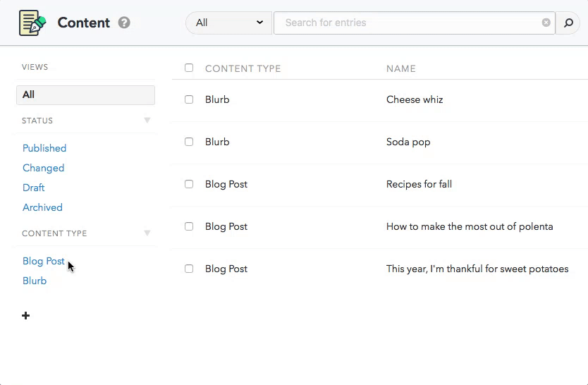Click in the Search for entries field
Screen dimensions: 588x385
pyautogui.click(x=409, y=23)
